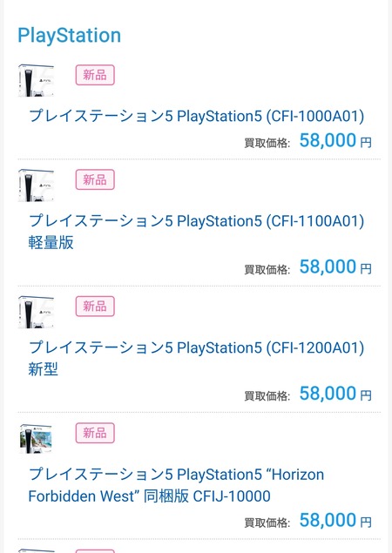
Task: Click 新品 badge on CFI-1000A01 item
Action: [95, 75]
